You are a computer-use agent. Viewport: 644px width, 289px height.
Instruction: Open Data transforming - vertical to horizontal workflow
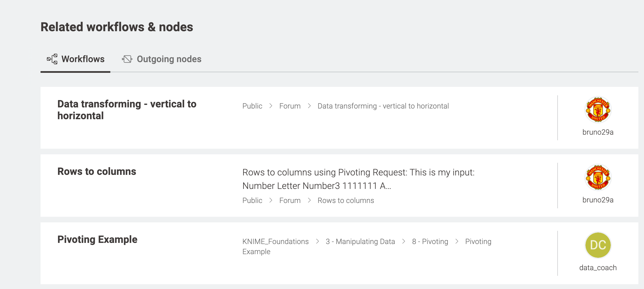127,110
